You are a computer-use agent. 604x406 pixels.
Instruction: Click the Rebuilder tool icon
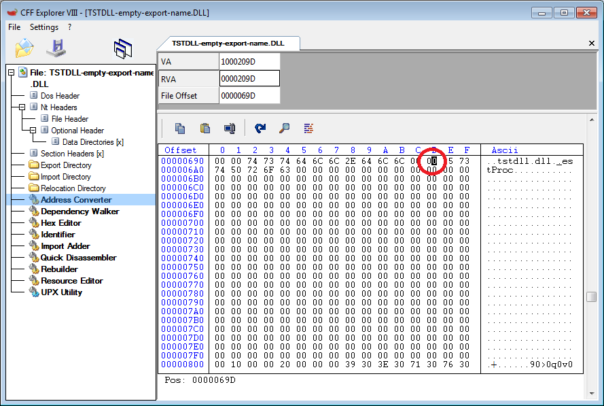pyautogui.click(x=34, y=269)
